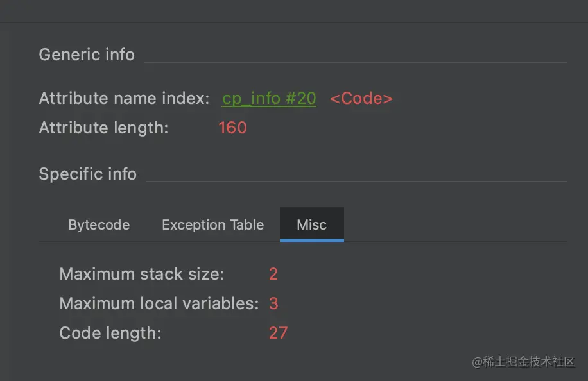Click the Attribute name index label

tap(124, 98)
